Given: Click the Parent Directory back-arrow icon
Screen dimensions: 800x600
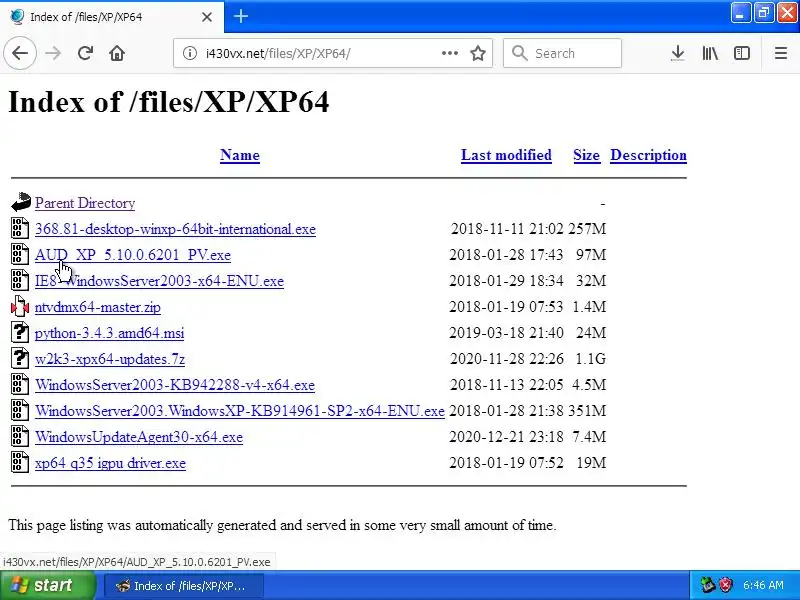Looking at the screenshot, I should click(20, 202).
